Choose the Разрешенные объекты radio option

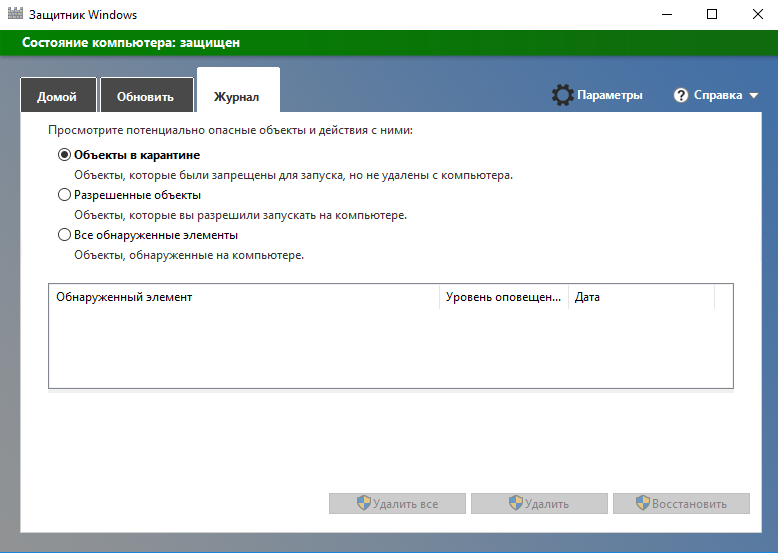point(64,195)
